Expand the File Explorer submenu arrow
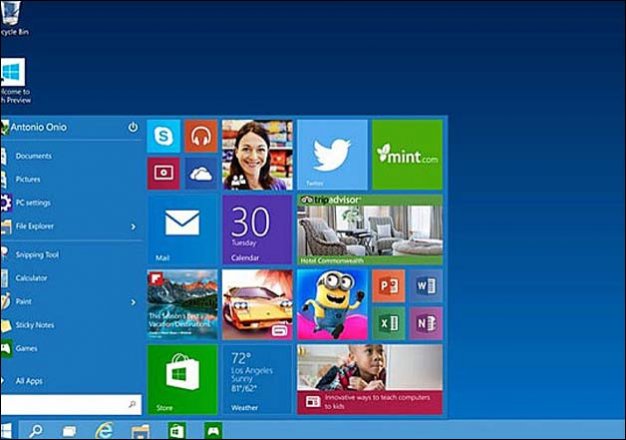This screenshot has width=626, height=440. click(x=133, y=227)
